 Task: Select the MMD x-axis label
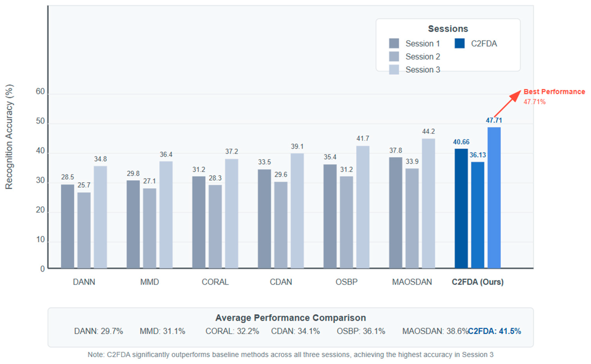(150, 282)
